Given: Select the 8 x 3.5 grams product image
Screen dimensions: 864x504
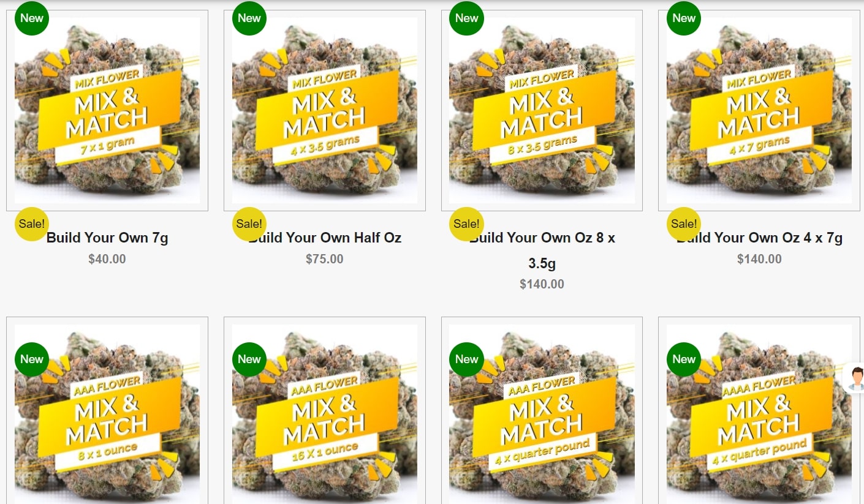Looking at the screenshot, I should [x=542, y=110].
